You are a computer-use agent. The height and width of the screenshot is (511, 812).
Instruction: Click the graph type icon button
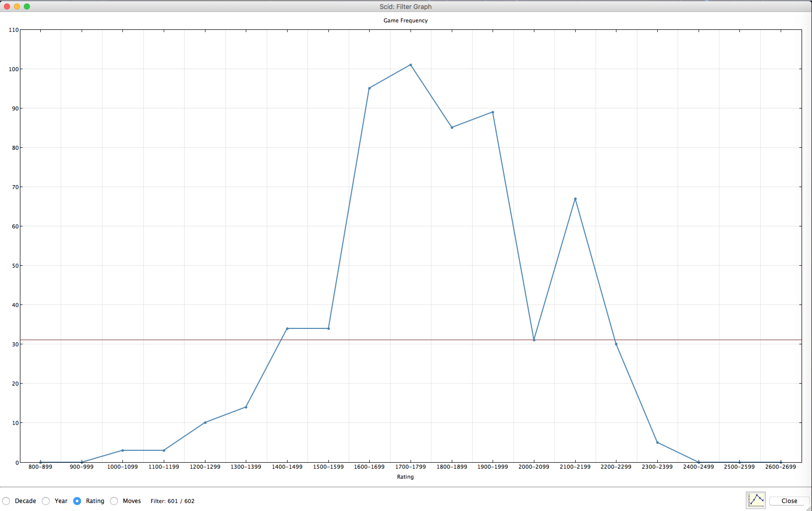point(756,500)
